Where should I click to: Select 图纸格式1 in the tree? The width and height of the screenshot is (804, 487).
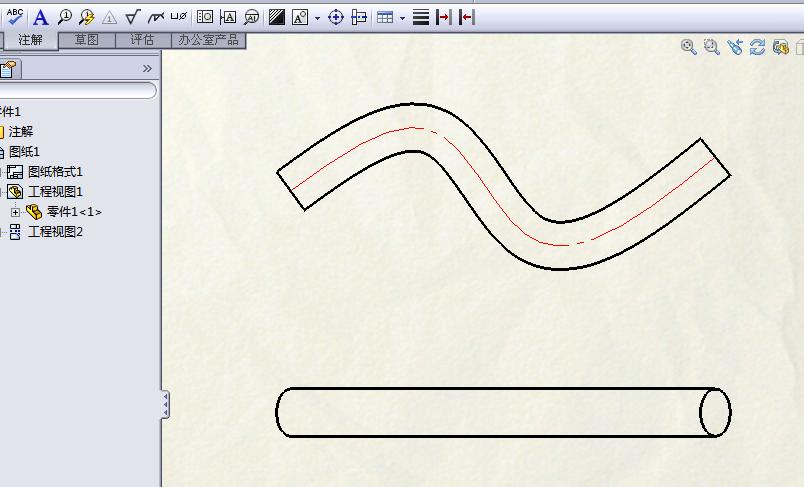tap(55, 172)
